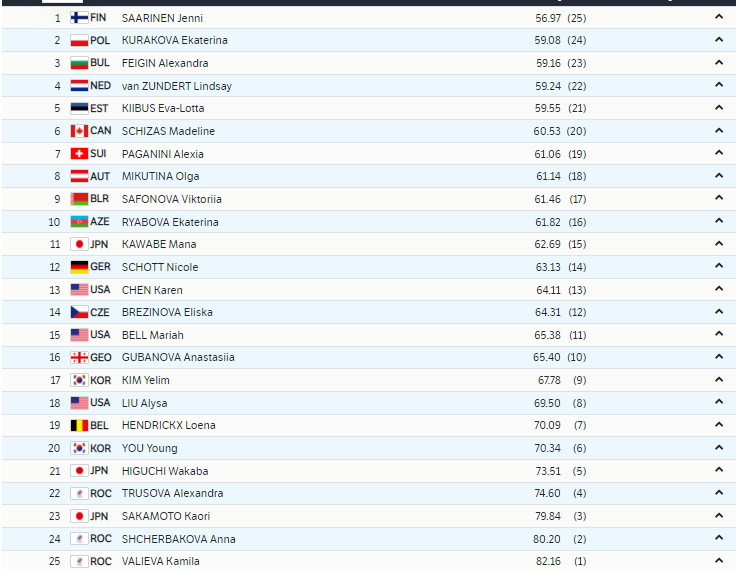Expand details chevron for VALIEVA Kamila

point(719,561)
